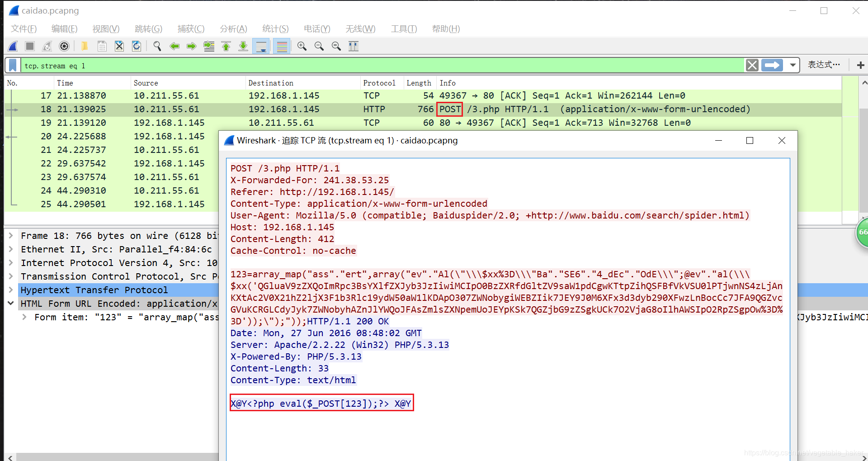Expand the Hypertext Transfer Protocol row

(x=11, y=290)
